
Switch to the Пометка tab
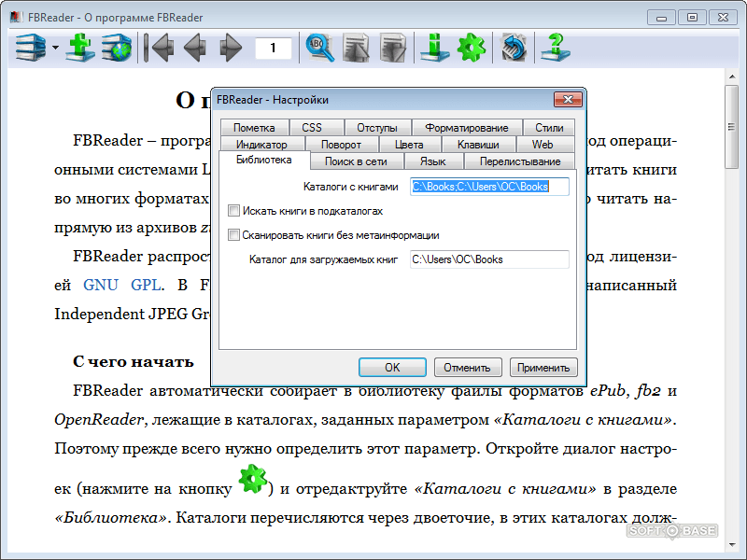coord(254,128)
